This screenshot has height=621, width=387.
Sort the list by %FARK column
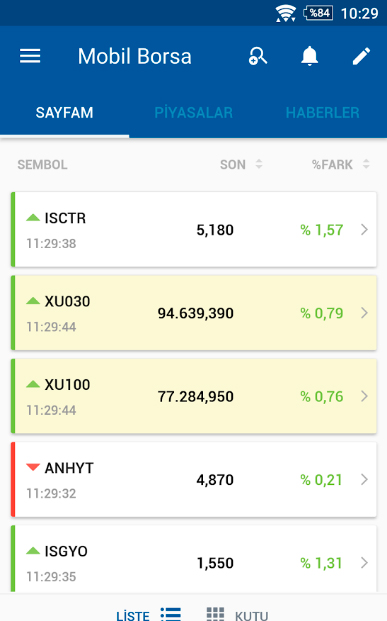click(x=341, y=164)
